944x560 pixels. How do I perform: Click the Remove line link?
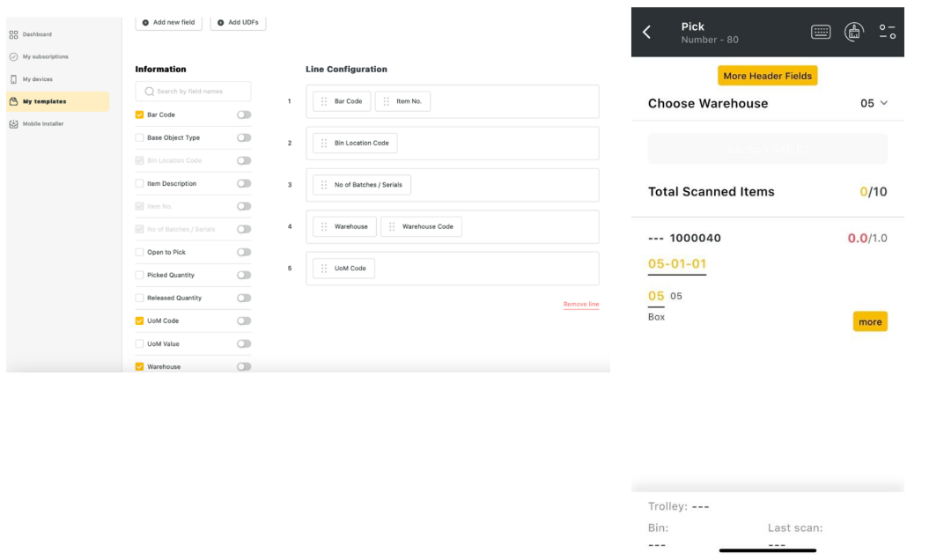point(581,305)
